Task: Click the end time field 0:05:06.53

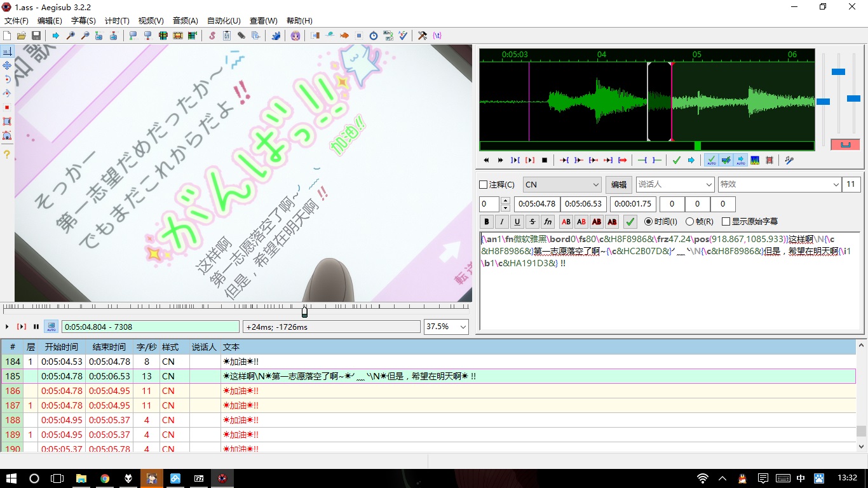Action: pyautogui.click(x=583, y=204)
